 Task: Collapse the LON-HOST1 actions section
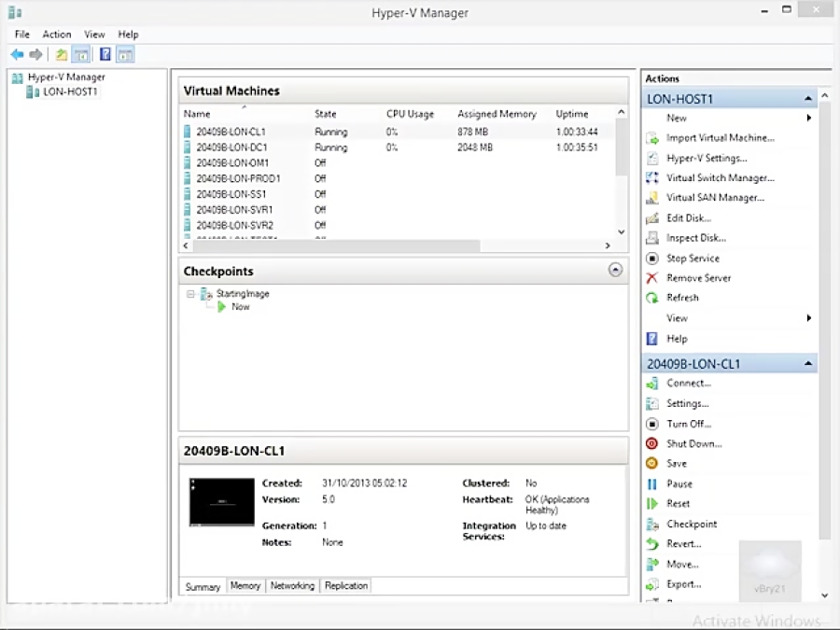(x=808, y=99)
